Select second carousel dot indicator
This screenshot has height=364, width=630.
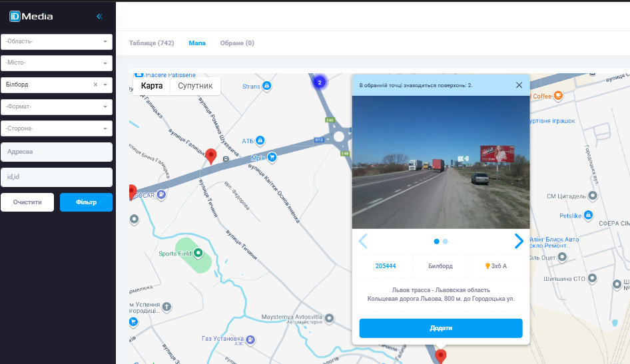pyautogui.click(x=445, y=241)
